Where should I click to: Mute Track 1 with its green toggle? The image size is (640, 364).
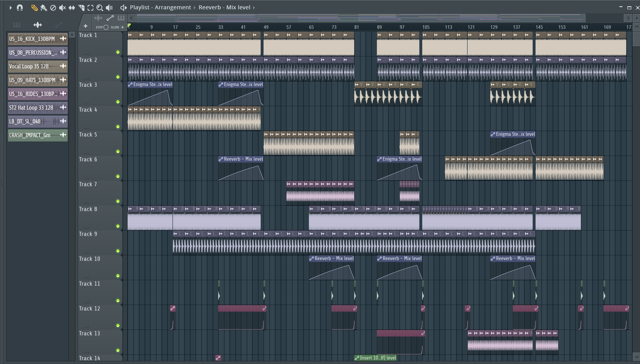(x=118, y=52)
